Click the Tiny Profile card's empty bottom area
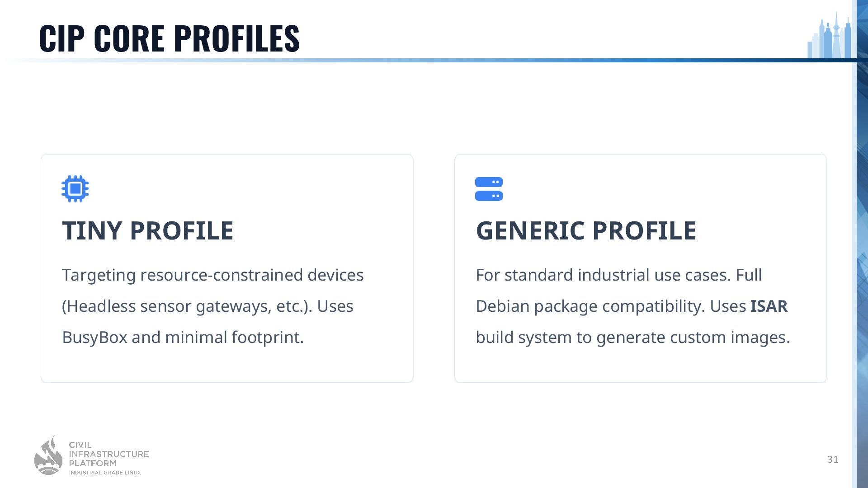 coord(227,365)
